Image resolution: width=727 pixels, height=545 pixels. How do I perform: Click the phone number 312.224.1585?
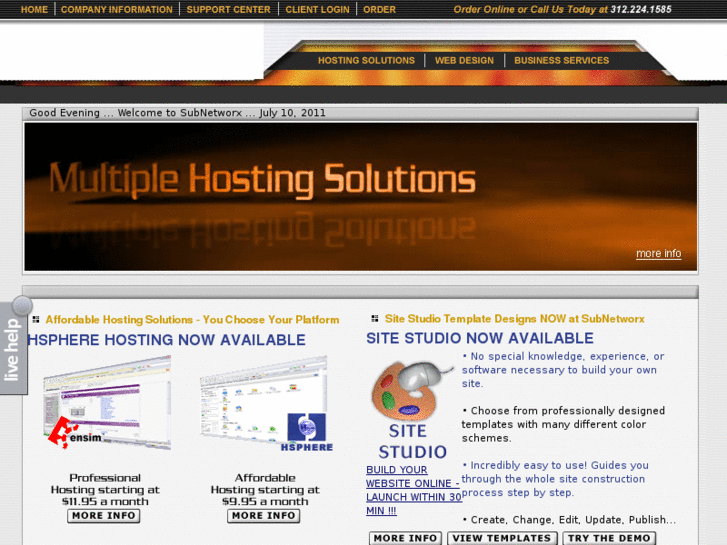(x=641, y=9)
